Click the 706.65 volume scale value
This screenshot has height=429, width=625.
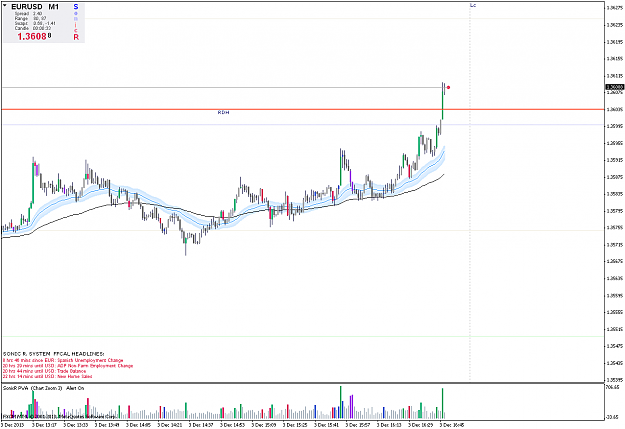pos(612,387)
